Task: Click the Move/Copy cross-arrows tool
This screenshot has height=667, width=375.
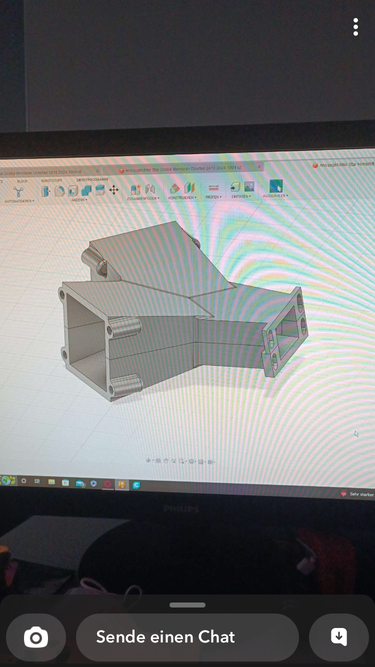Action: click(114, 190)
